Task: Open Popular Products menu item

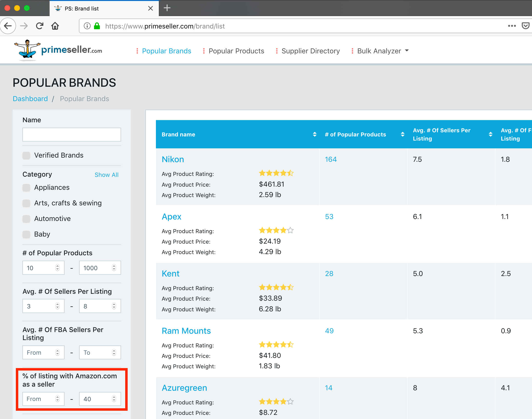Action: click(x=236, y=51)
